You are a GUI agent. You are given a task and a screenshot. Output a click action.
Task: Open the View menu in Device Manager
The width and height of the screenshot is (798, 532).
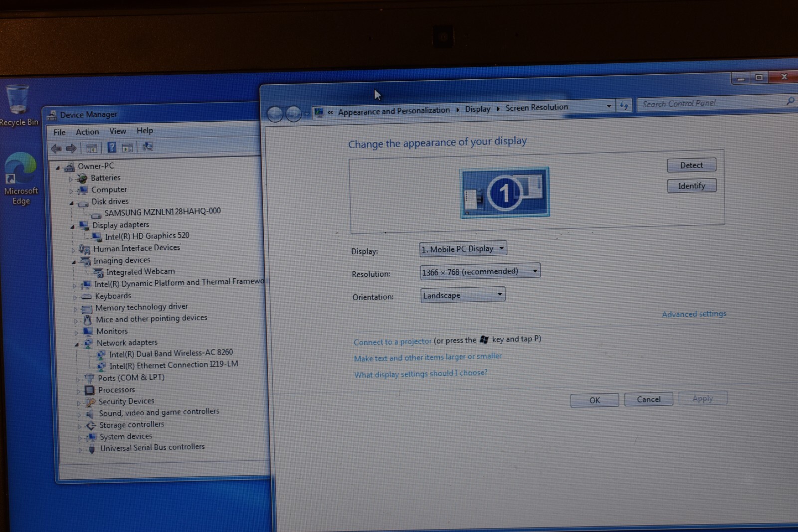pos(118,131)
